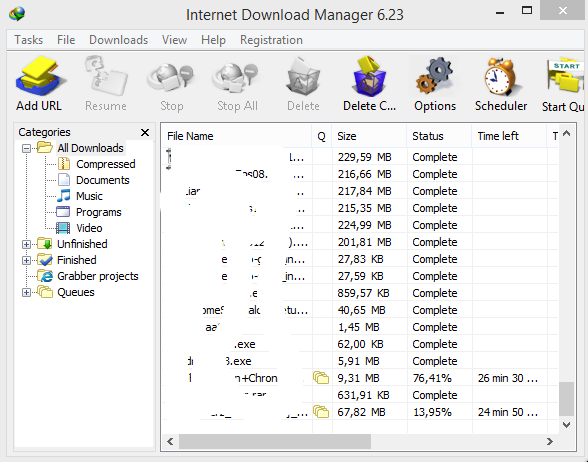
Task: Select the row sized 217,84 MB
Action: click(x=361, y=191)
